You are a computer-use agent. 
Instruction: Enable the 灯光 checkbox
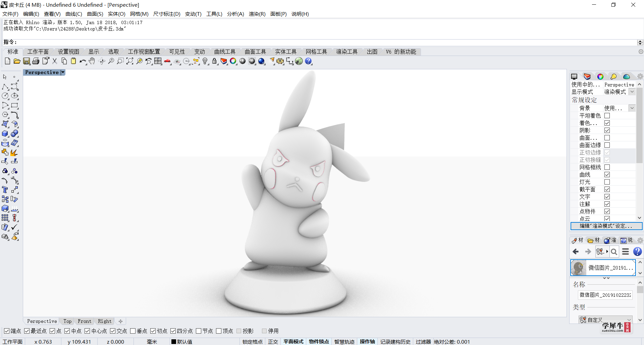tap(607, 182)
